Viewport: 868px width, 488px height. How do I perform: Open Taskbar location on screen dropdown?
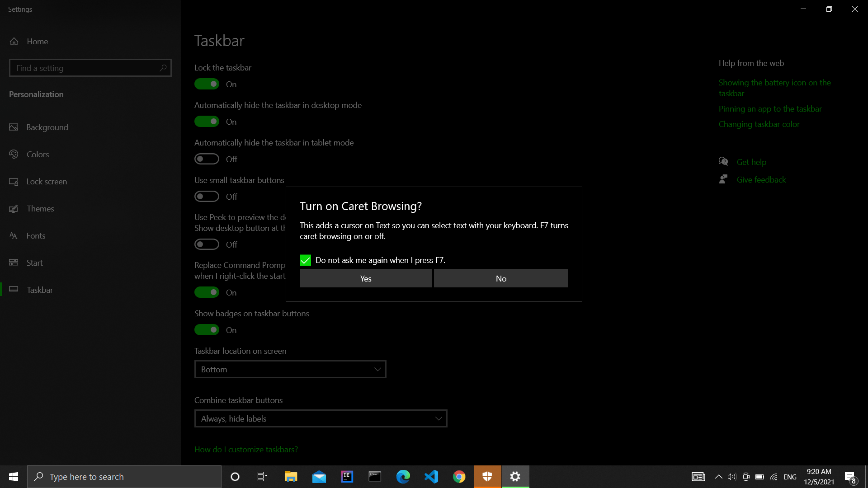pos(290,369)
